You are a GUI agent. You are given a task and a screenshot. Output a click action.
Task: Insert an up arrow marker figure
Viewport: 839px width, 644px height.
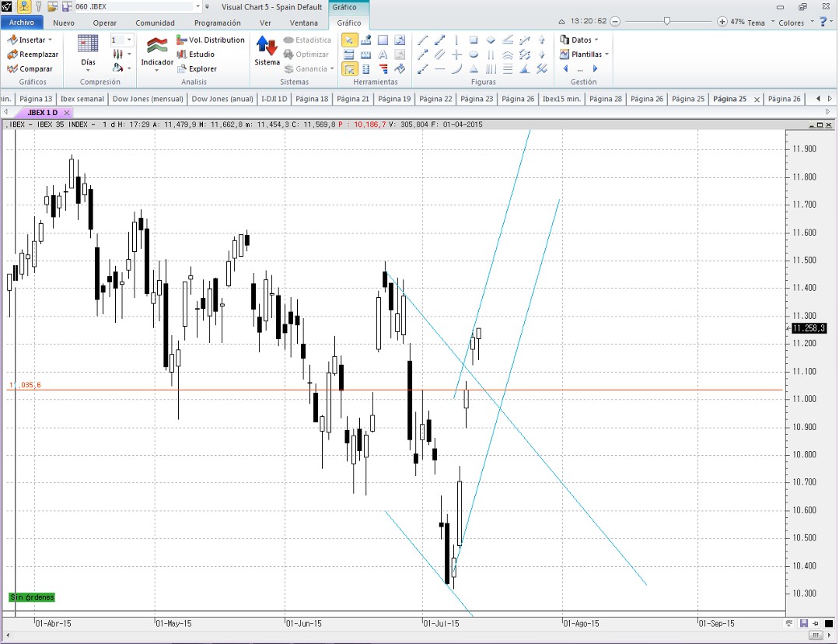(x=541, y=40)
